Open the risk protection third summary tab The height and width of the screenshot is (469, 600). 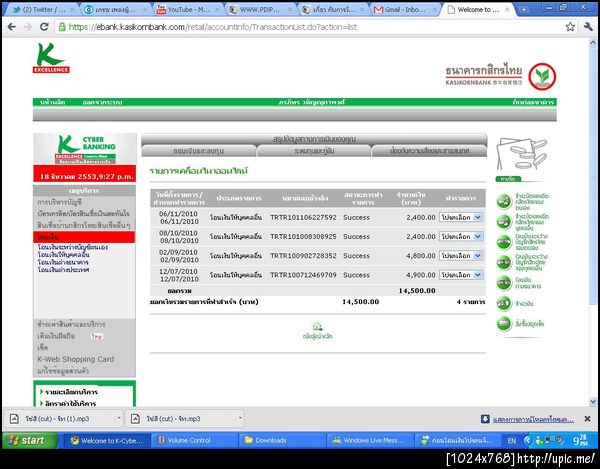429,151
